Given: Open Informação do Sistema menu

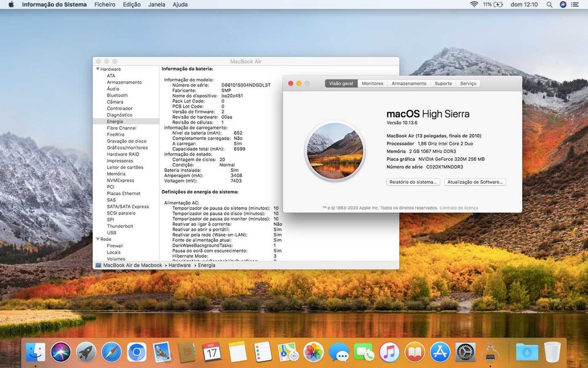Looking at the screenshot, I should 54,5.
